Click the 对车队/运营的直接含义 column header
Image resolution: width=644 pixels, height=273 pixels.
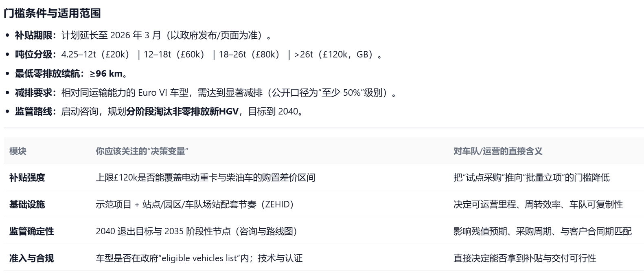497,152
